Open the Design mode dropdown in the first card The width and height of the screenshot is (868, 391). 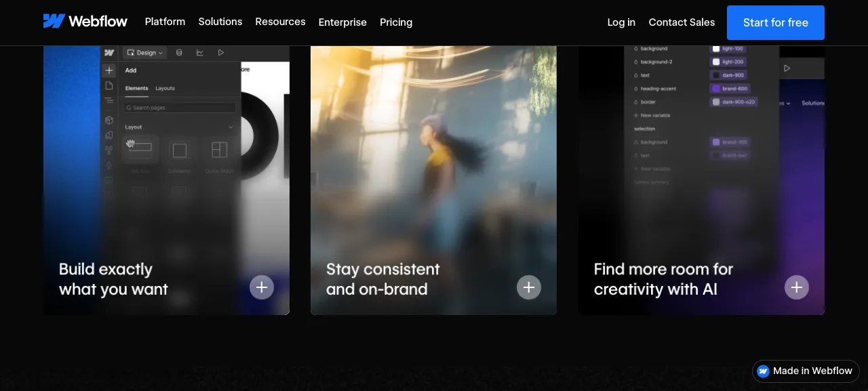point(145,52)
